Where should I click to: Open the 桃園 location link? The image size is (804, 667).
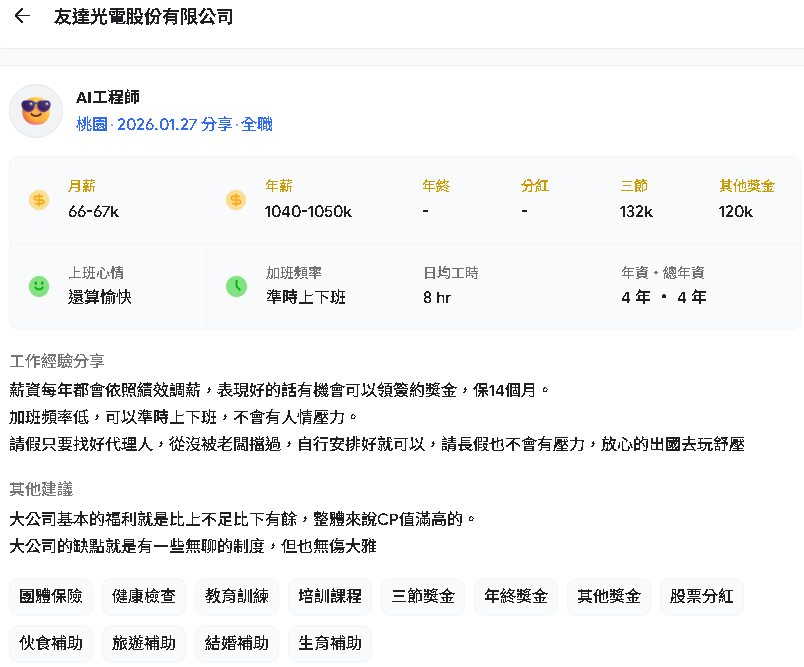click(92, 124)
